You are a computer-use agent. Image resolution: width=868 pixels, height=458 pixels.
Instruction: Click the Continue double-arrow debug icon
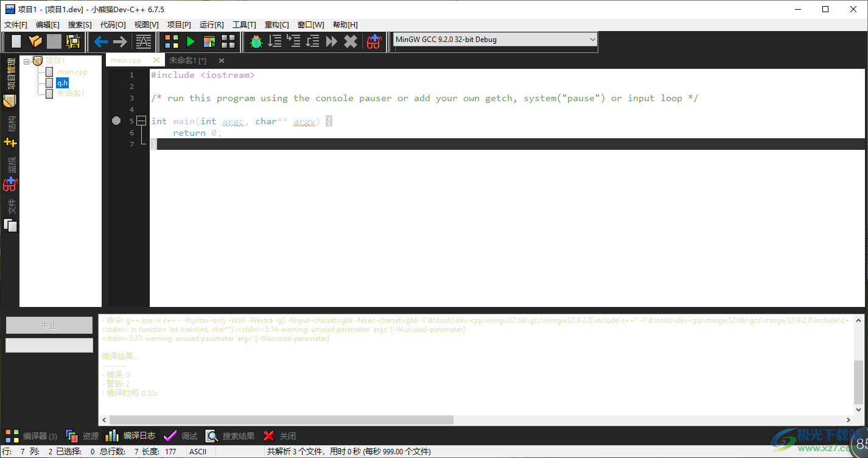point(332,41)
